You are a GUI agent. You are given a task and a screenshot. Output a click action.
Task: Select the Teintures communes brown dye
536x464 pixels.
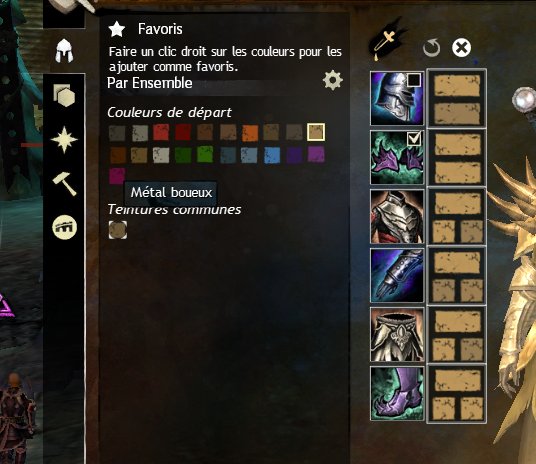(x=118, y=229)
